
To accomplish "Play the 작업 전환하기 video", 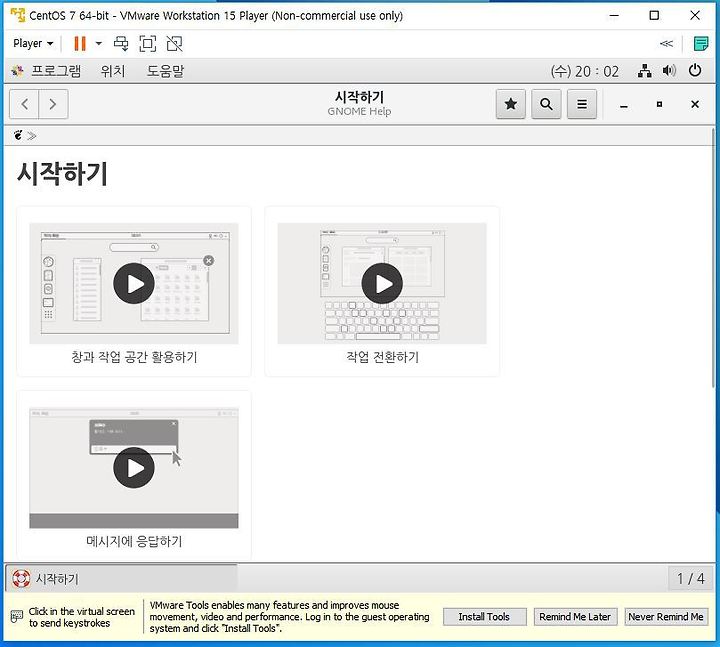I will coord(382,283).
